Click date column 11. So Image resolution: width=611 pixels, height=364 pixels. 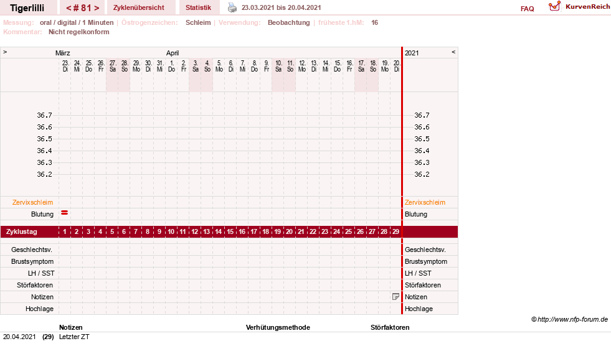(290, 66)
